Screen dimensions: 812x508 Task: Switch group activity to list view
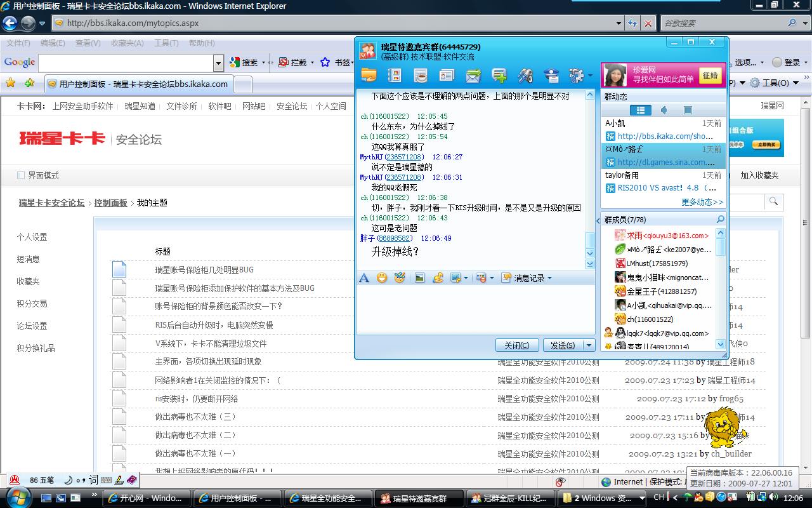click(640, 110)
